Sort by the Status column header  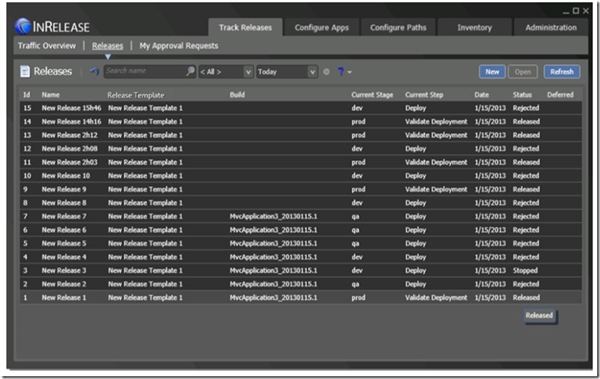pyautogui.click(x=522, y=95)
